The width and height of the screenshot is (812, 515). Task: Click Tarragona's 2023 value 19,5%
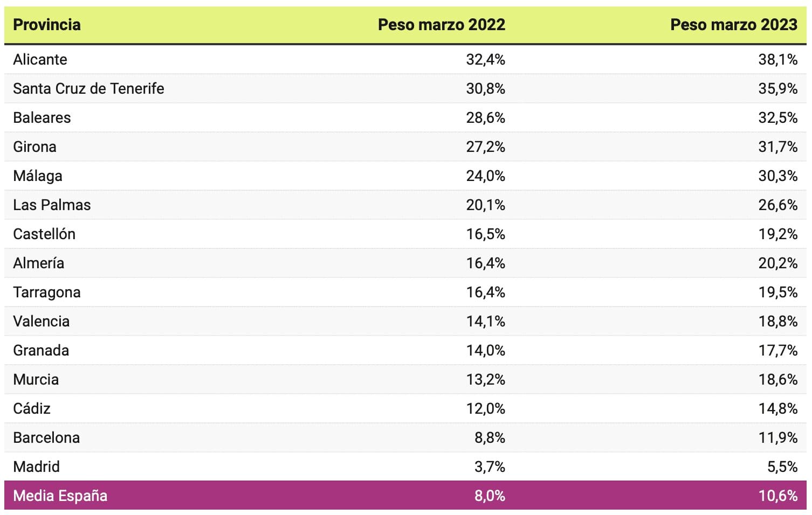point(777,292)
